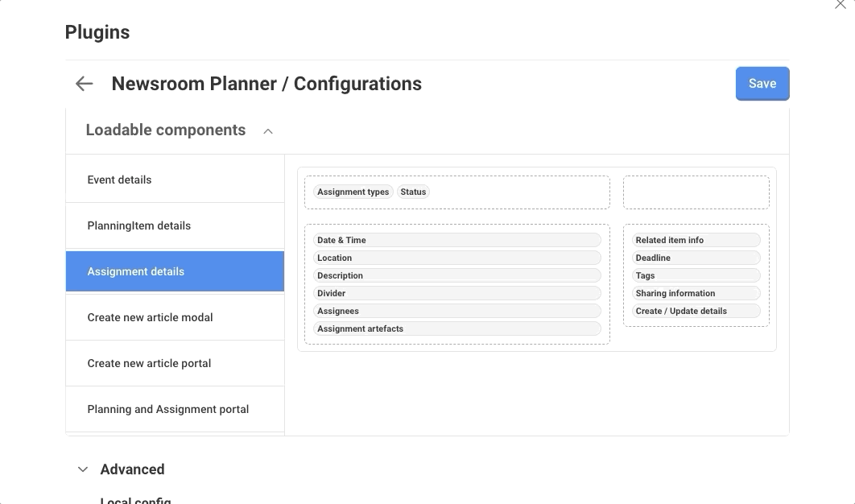Expand the Advanced section chevron
This screenshot has height=504, width=855.
coord(83,469)
